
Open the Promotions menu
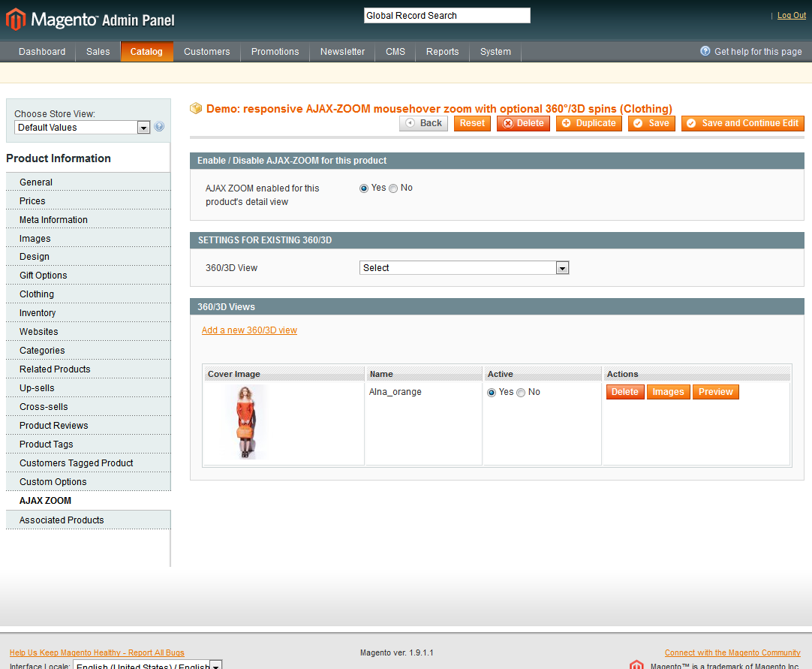(x=275, y=51)
